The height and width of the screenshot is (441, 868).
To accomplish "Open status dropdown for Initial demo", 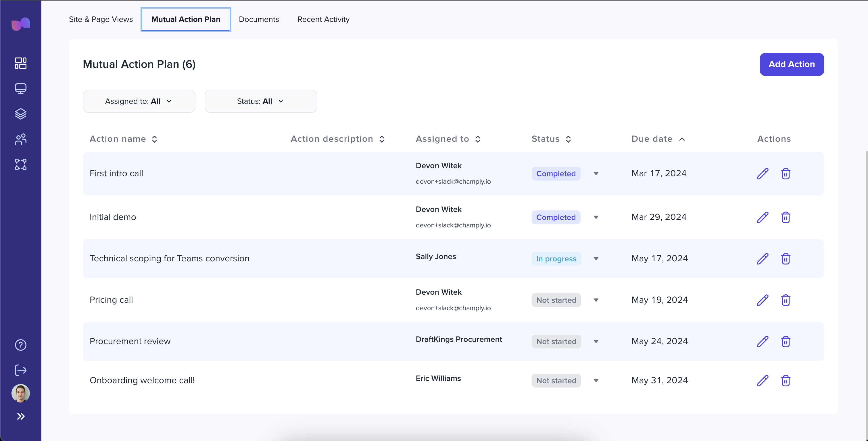I will pos(596,217).
